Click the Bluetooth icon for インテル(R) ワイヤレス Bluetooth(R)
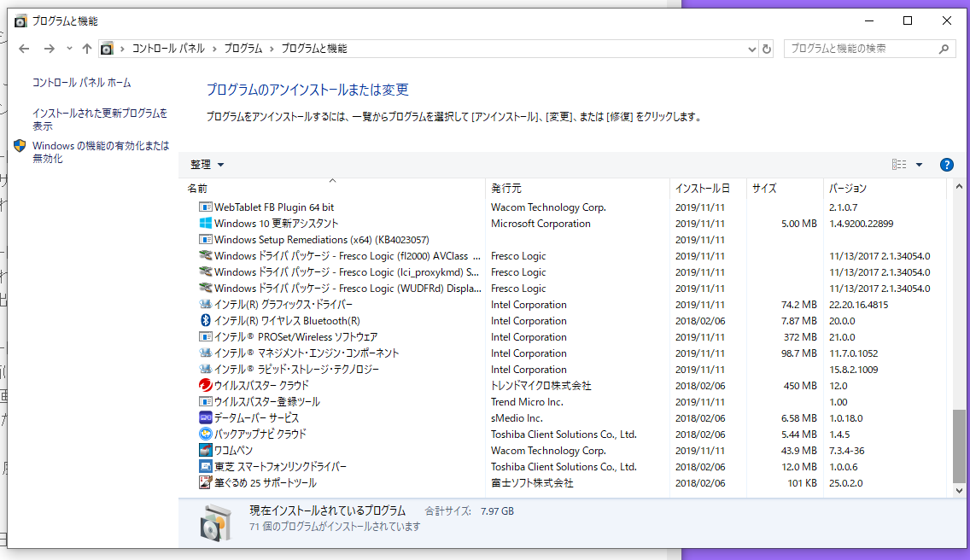This screenshot has width=970, height=560. coord(205,321)
